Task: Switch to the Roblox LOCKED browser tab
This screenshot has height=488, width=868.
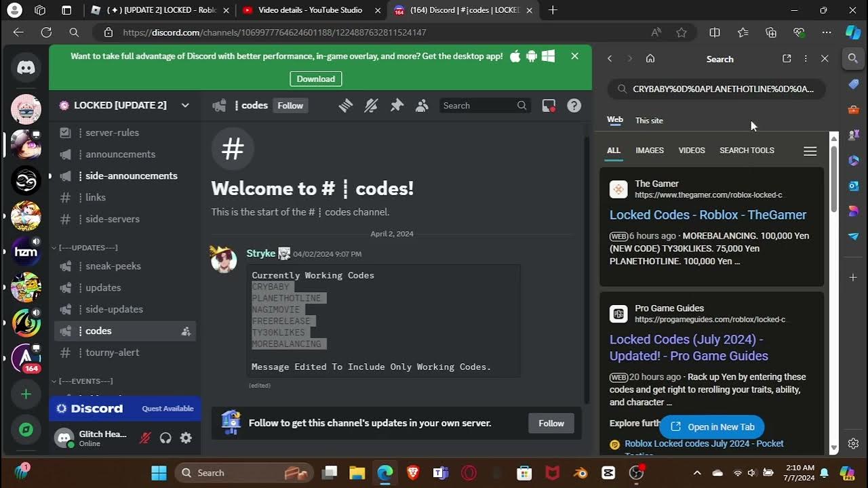Action: point(160,10)
